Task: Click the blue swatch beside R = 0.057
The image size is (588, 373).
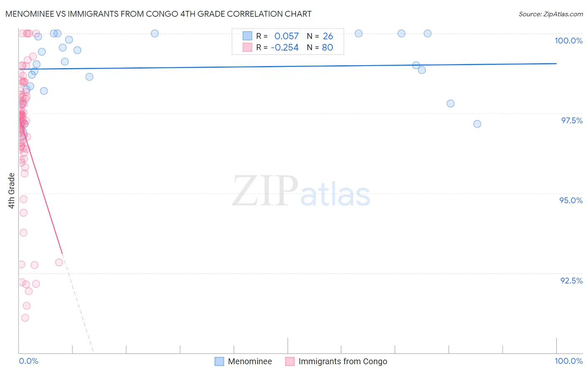Action: coord(248,36)
